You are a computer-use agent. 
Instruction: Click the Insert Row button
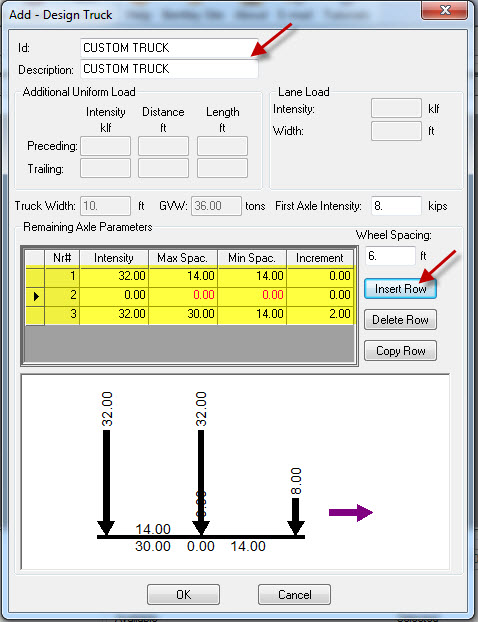pos(400,289)
